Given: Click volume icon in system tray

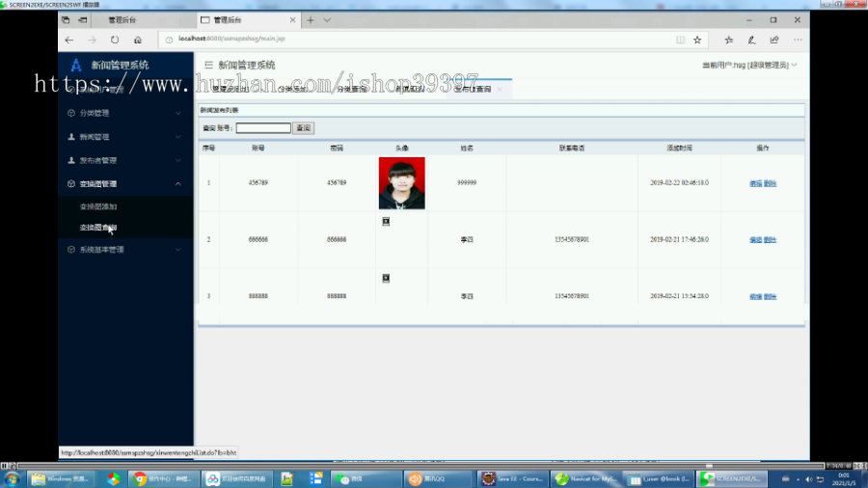Looking at the screenshot, I should (x=809, y=479).
